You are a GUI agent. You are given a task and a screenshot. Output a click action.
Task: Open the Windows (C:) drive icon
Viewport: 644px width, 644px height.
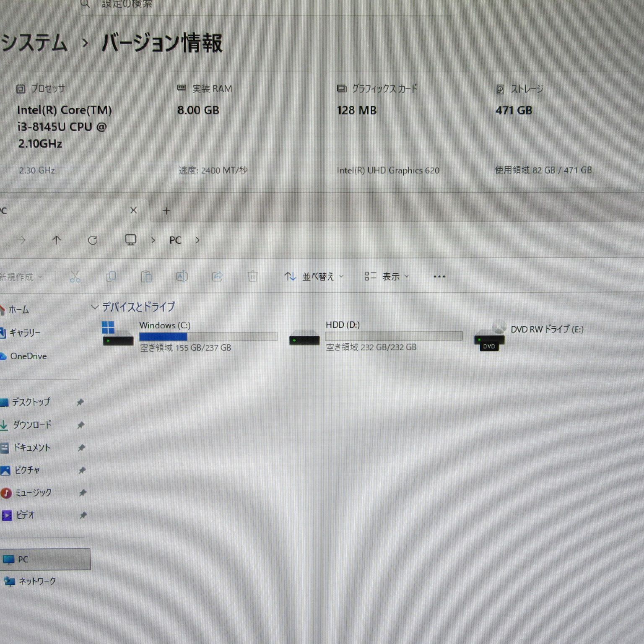(x=118, y=334)
